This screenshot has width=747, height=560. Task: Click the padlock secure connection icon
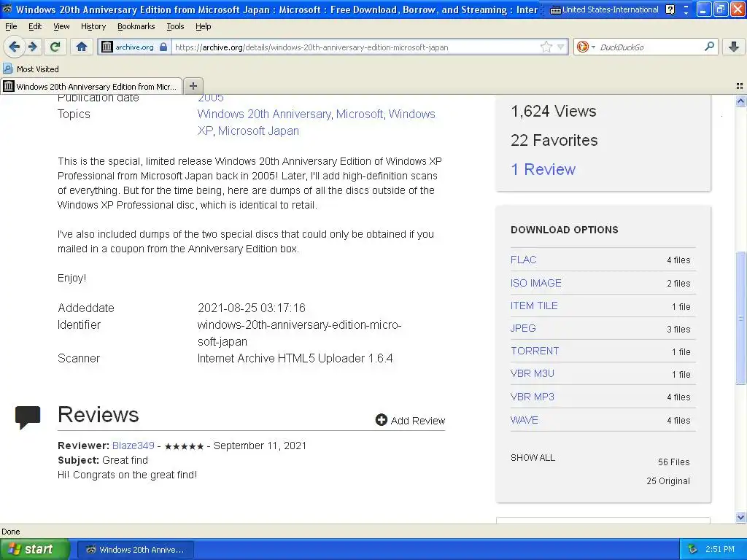pos(163,47)
